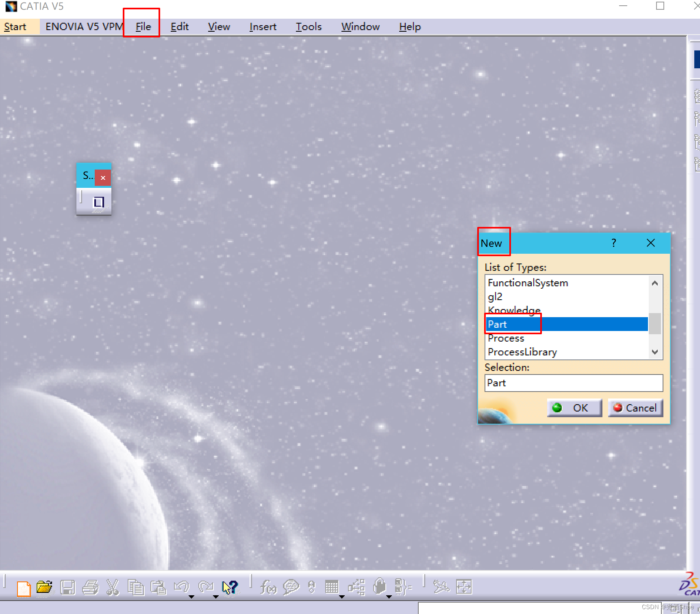This screenshot has width=700, height=614.
Task: Click the Design Table grid icon
Action: [x=332, y=587]
